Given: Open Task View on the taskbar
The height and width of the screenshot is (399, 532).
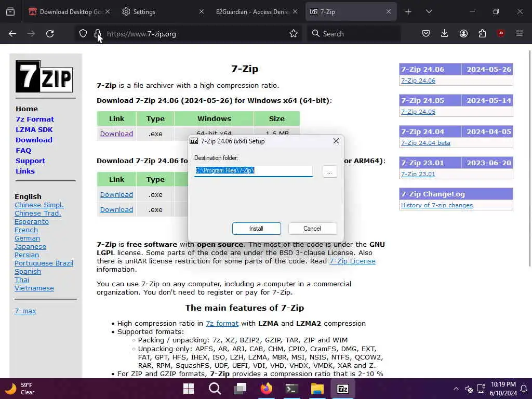Looking at the screenshot, I should coord(240,389).
